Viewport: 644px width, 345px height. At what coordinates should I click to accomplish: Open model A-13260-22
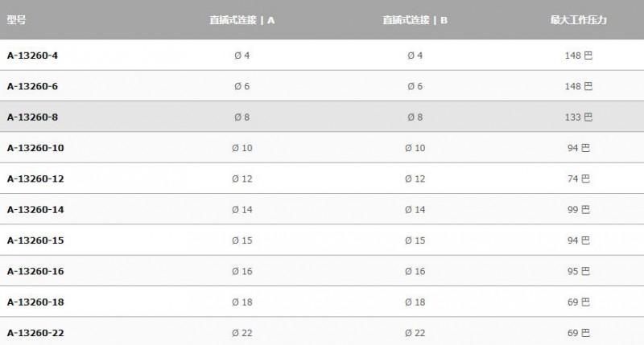(35, 333)
